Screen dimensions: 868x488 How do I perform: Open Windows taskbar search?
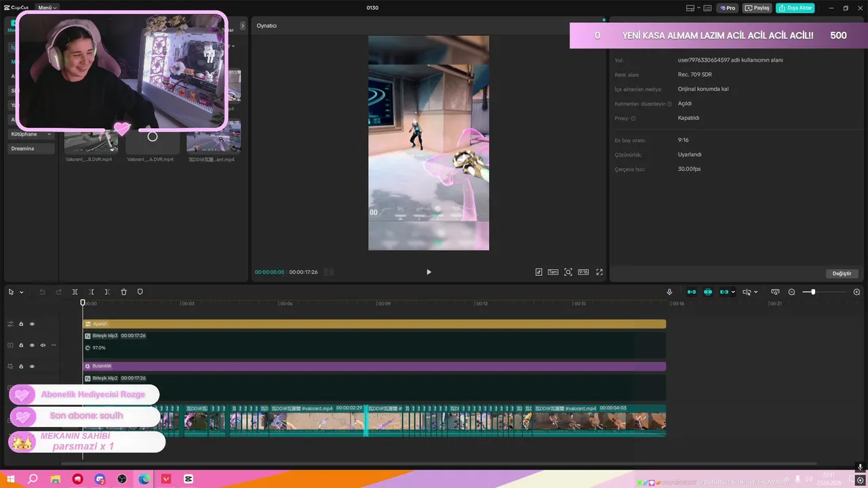point(33,479)
